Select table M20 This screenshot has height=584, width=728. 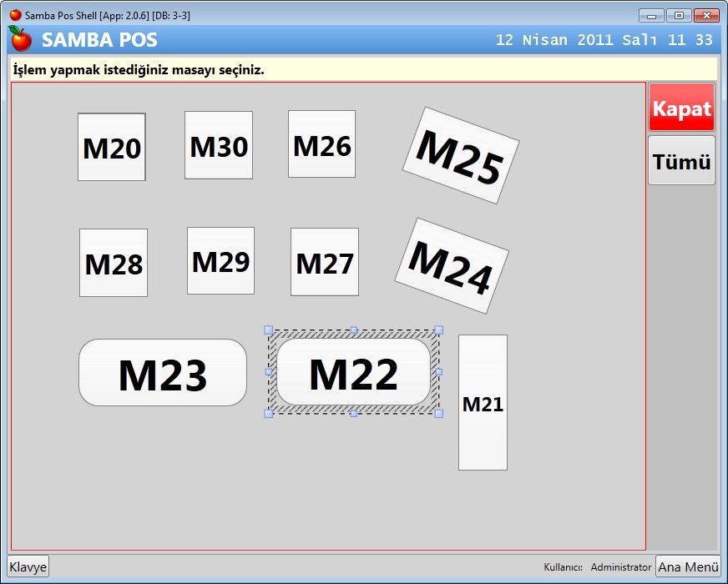[x=111, y=147]
